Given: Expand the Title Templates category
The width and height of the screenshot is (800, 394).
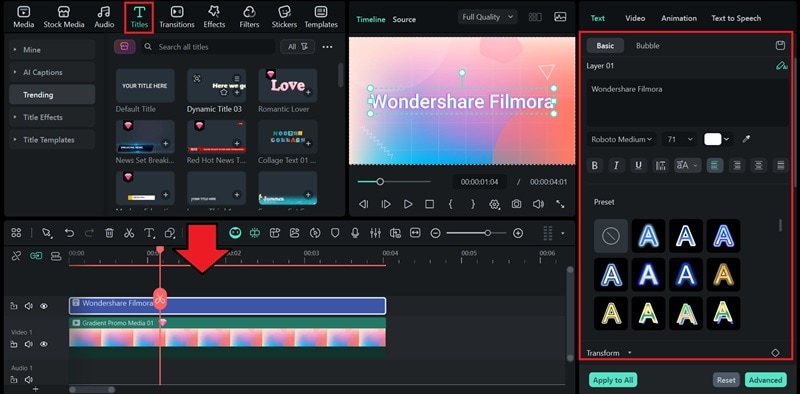Looking at the screenshot, I should point(52,139).
